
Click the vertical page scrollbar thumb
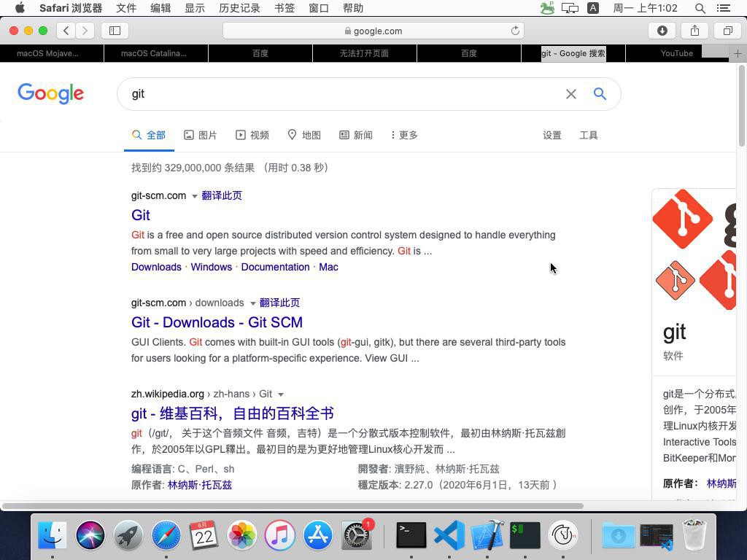coord(741,106)
